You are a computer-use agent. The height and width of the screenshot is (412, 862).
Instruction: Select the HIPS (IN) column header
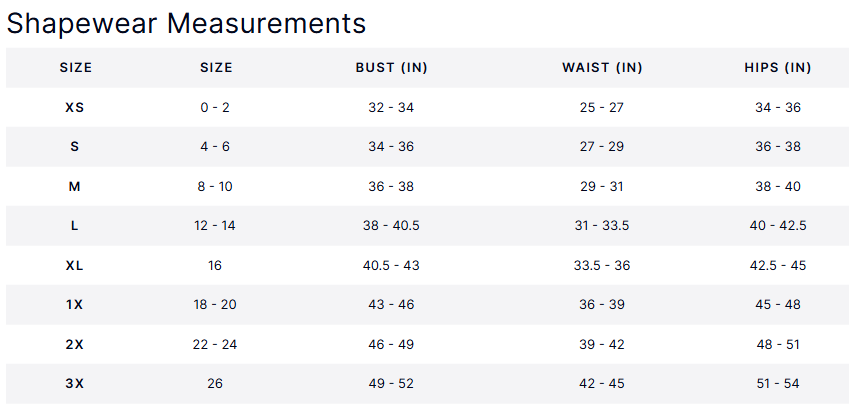pyautogui.click(x=777, y=68)
